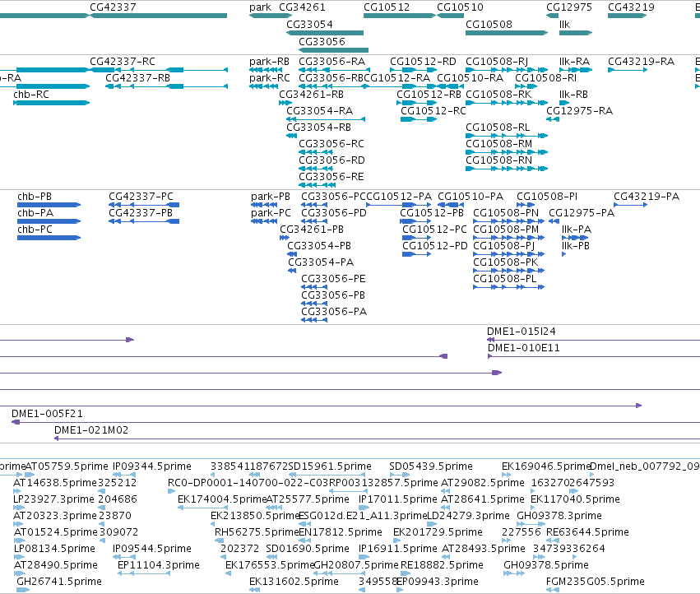
Task: Click the CG10512-RD transcript label
Action: 424,61
